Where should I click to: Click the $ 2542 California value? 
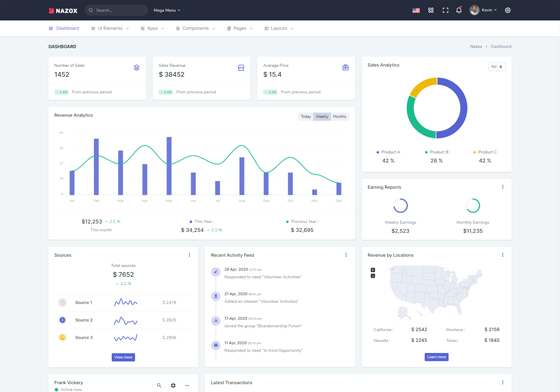(x=419, y=329)
